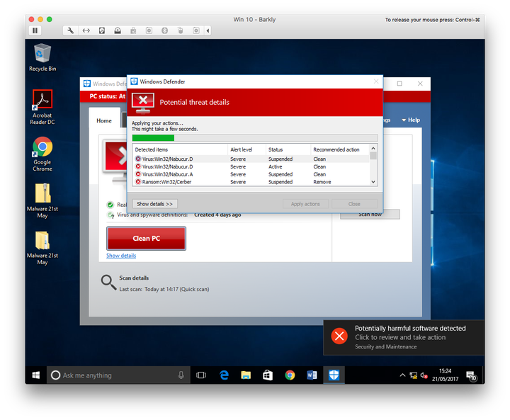This screenshot has width=510, height=420.
Task: Switch to Home tab in Defender
Action: 104,120
